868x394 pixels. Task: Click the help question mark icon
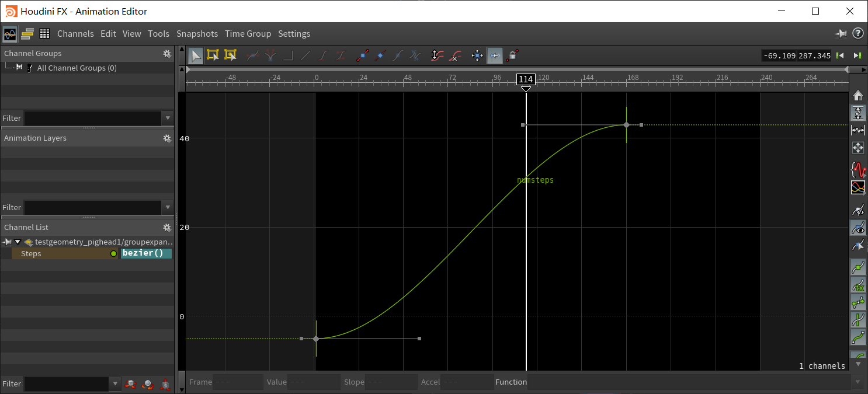coord(858,34)
